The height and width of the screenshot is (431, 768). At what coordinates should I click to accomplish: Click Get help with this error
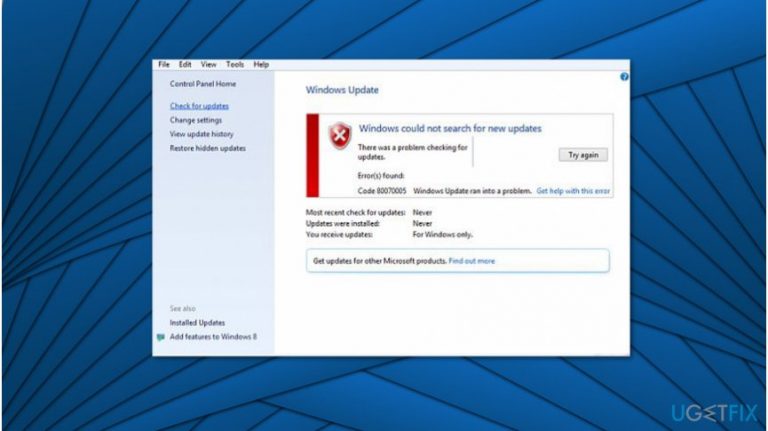click(x=573, y=191)
